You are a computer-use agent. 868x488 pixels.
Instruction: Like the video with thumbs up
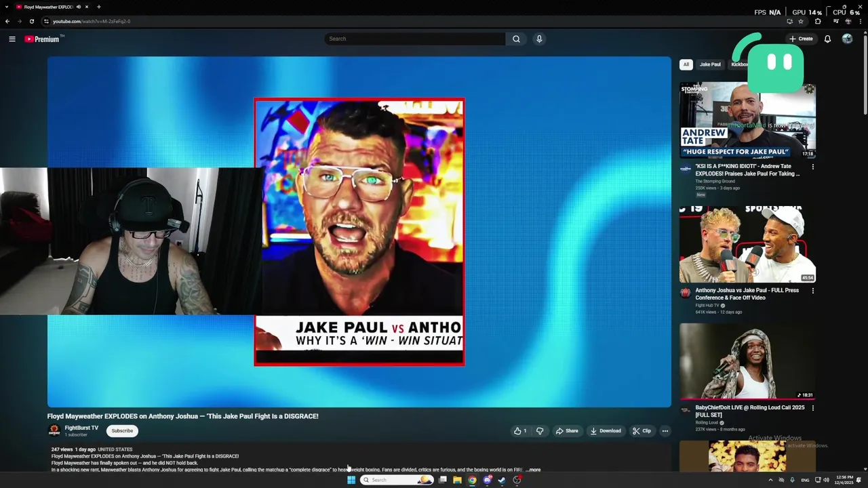click(520, 431)
